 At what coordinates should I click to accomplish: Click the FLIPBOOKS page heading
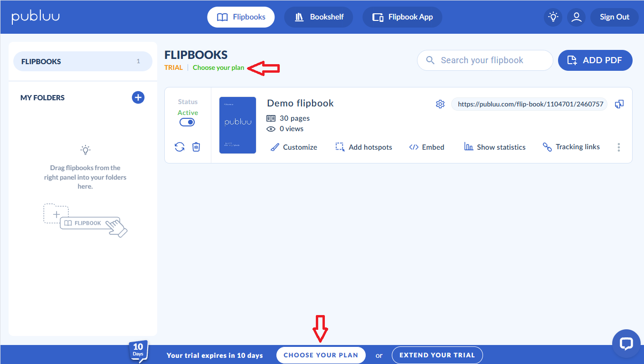(196, 55)
